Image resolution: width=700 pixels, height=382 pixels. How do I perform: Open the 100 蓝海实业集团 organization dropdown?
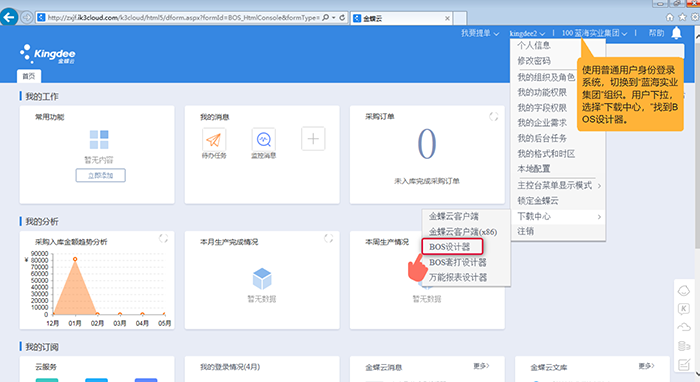594,33
